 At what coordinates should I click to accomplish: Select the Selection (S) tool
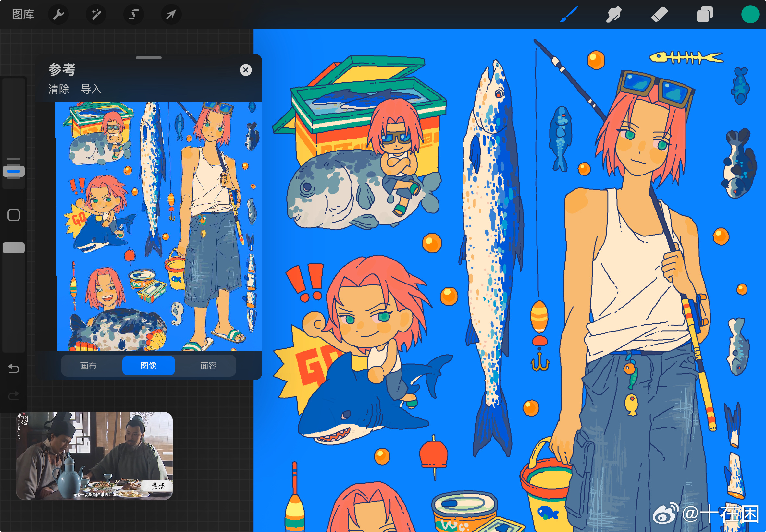pyautogui.click(x=134, y=14)
